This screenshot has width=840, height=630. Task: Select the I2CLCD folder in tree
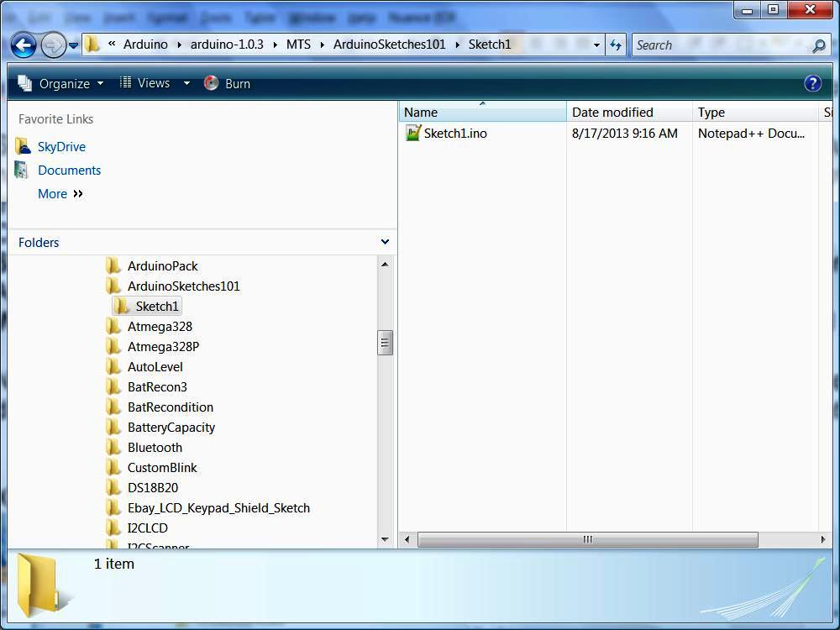coord(147,528)
